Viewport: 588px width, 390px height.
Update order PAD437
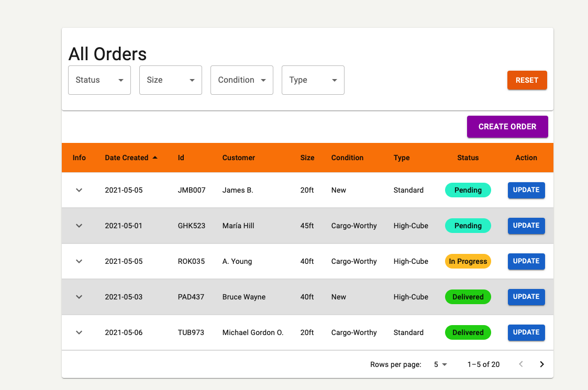coord(526,297)
